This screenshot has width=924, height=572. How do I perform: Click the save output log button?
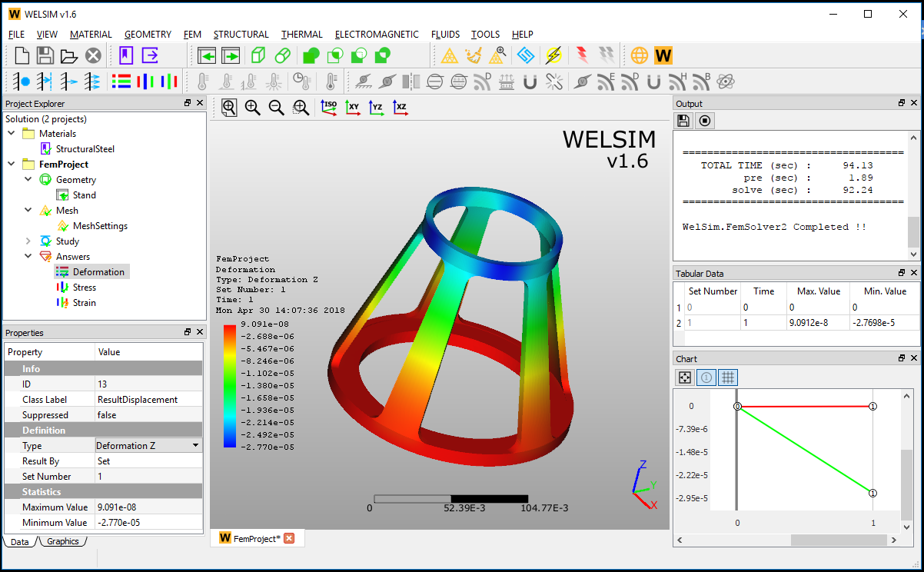[683, 120]
